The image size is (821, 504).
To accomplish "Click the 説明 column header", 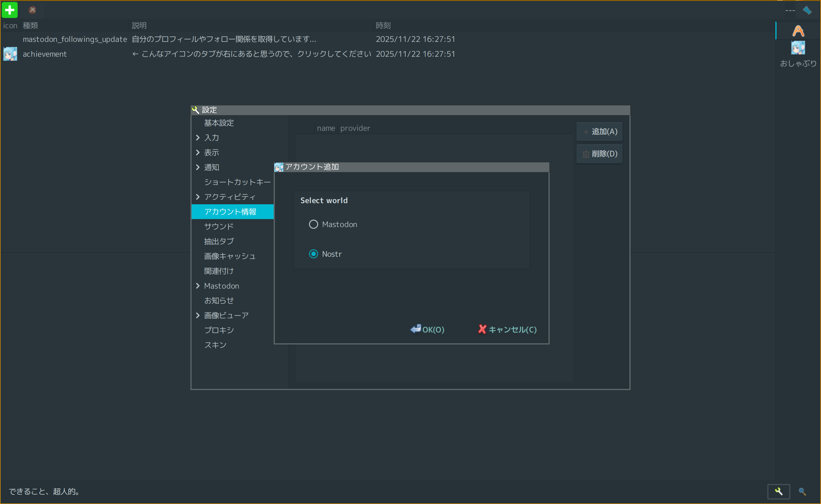I will pos(139,25).
